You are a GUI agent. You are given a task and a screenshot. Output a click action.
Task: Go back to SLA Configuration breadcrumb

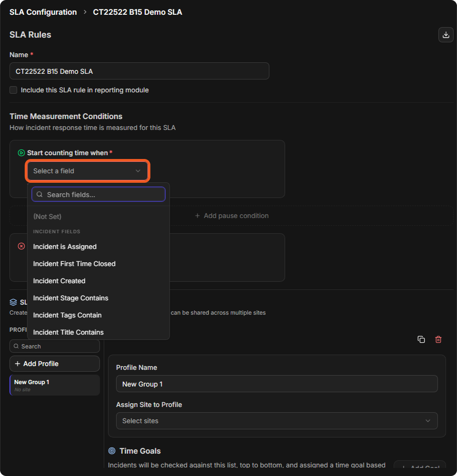coord(43,12)
